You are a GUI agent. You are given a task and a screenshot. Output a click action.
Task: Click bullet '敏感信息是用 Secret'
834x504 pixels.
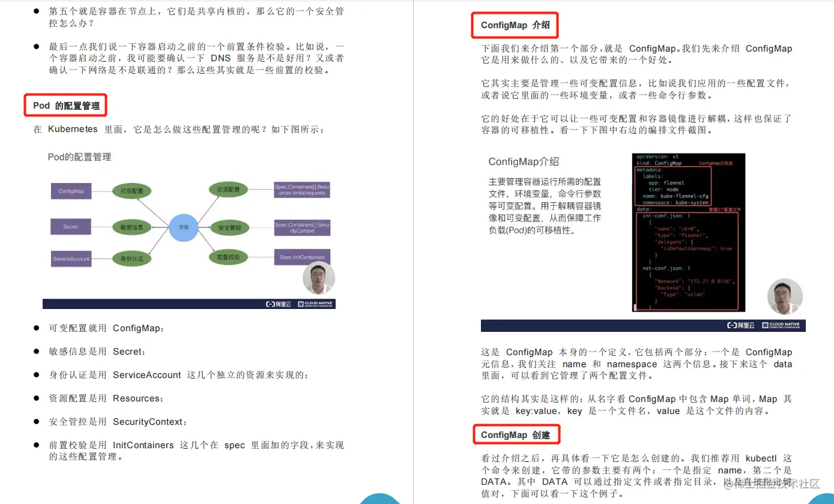(97, 352)
